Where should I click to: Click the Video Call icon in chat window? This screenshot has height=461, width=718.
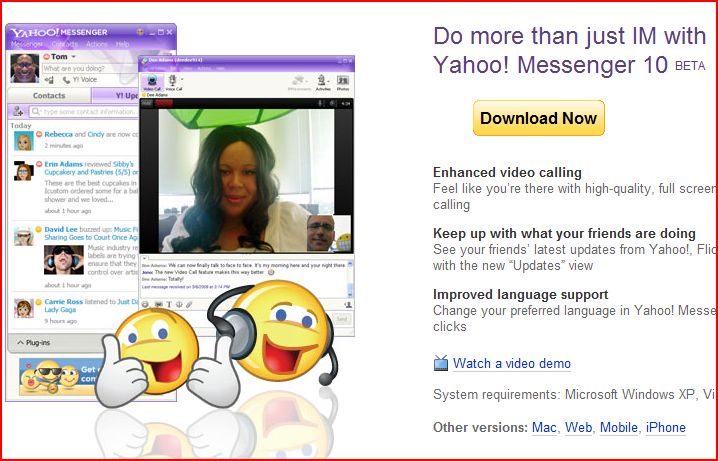(x=152, y=82)
